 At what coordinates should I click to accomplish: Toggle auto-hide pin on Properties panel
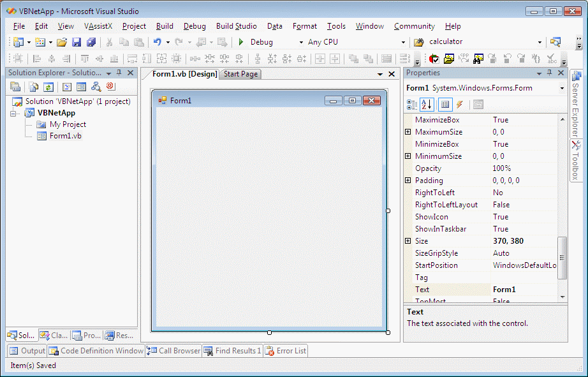click(549, 73)
